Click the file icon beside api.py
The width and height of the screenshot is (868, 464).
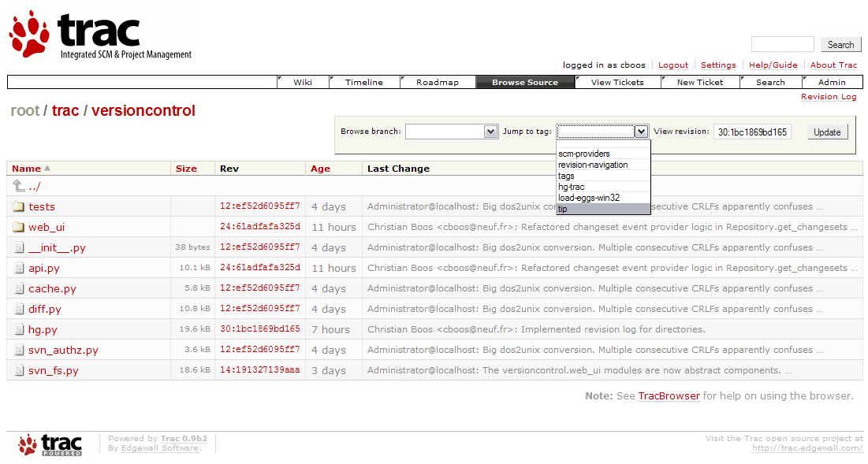20,268
